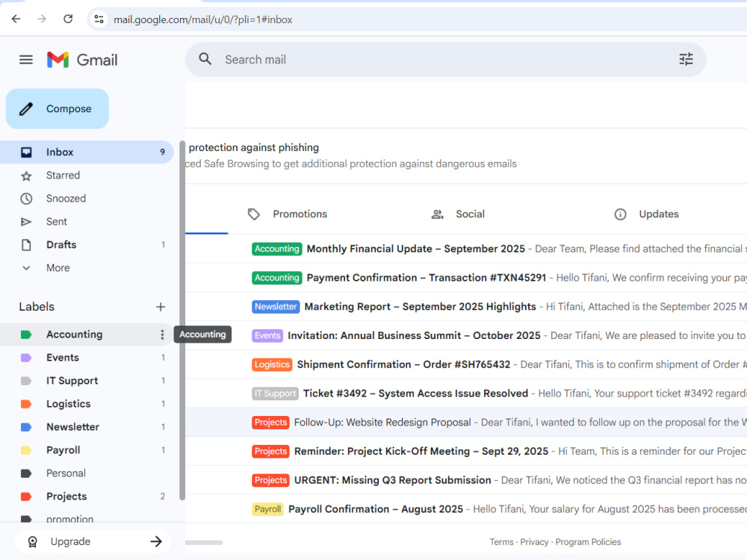The image size is (747, 560).
Task: Open the Inbox folder
Action: point(87,152)
